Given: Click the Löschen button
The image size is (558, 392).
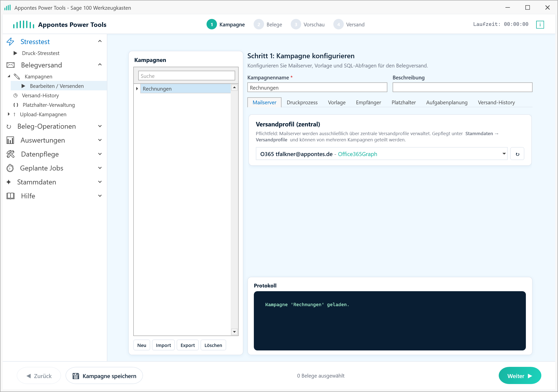Looking at the screenshot, I should click(213, 345).
